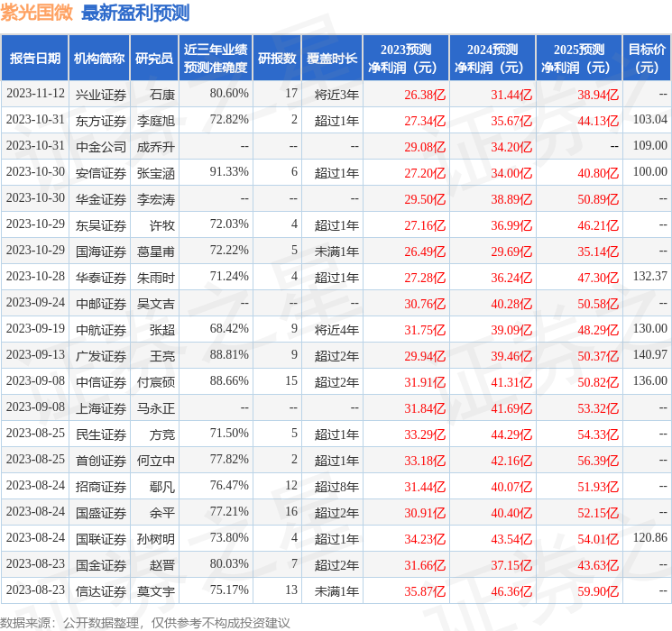Click the 紫光国微 title text
This screenshot has width=672, height=631.
[x=37, y=13]
